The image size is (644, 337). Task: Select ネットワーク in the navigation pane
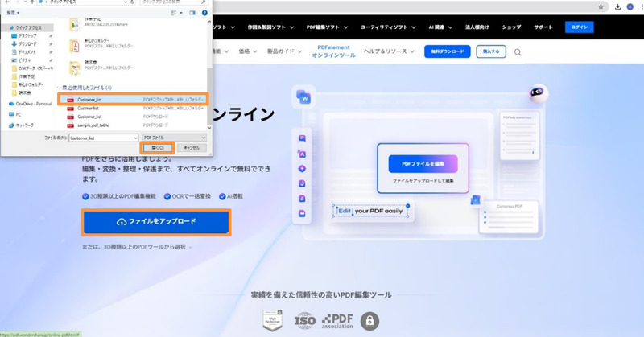click(23, 125)
